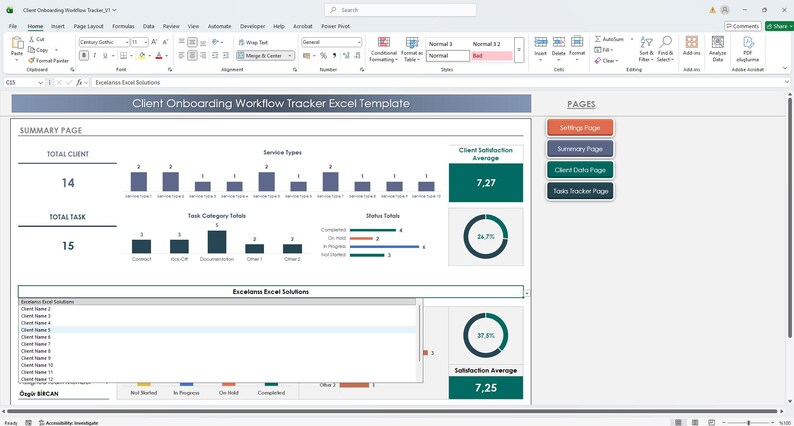Go to the Settings Page button
The height and width of the screenshot is (426, 794).
click(580, 128)
